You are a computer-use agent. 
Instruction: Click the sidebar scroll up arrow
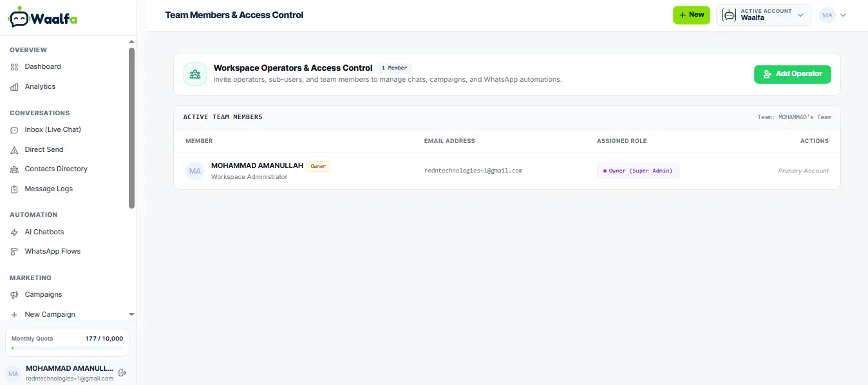pos(132,43)
